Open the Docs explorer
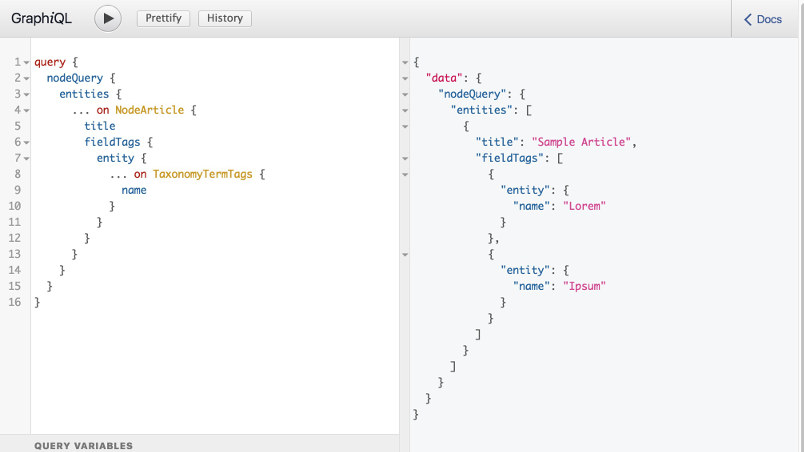The height and width of the screenshot is (452, 804). click(x=763, y=19)
